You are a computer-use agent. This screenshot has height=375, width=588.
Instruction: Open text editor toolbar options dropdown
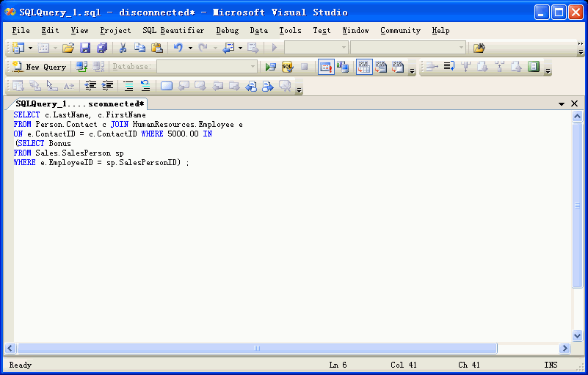click(548, 71)
